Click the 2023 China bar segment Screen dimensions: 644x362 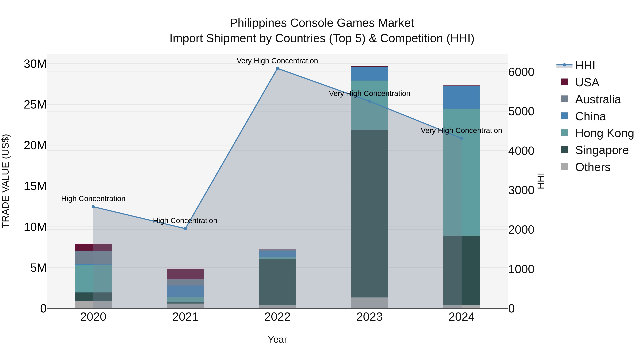370,74
